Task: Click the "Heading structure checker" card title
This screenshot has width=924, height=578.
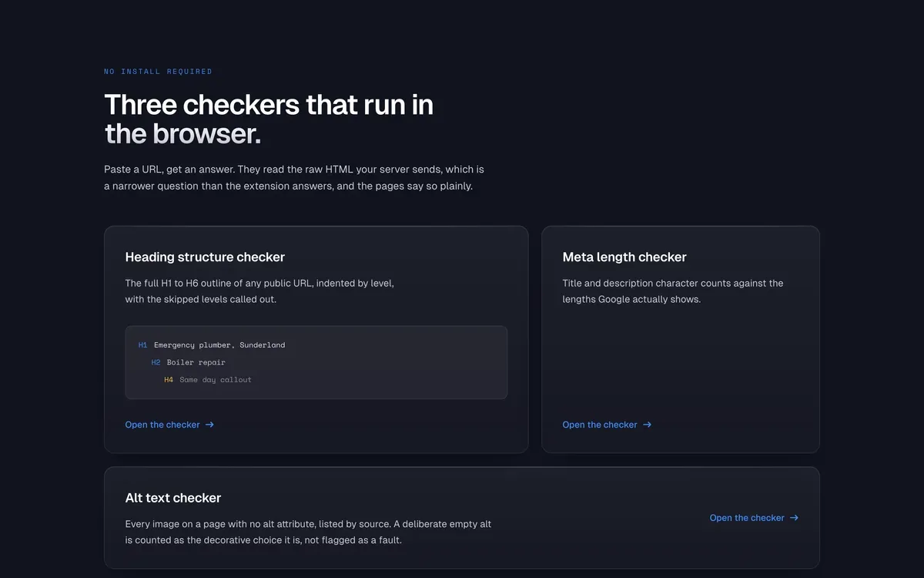Action: 205,257
